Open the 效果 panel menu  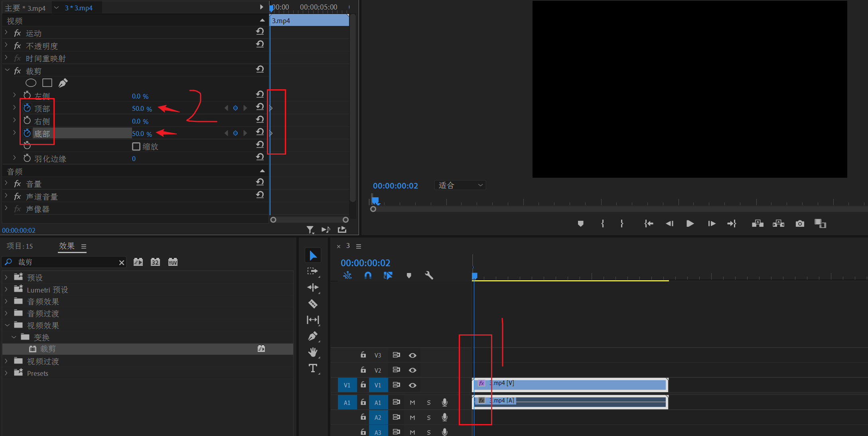coord(84,246)
